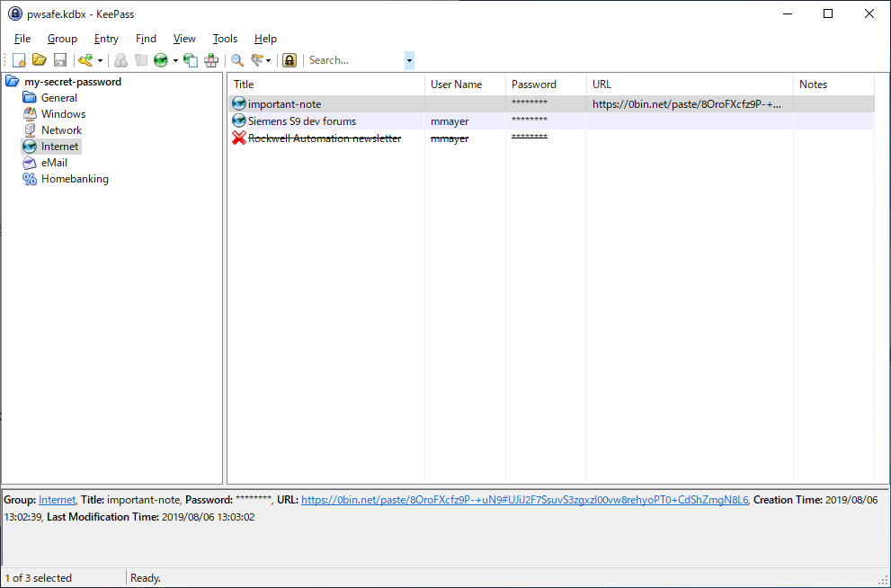This screenshot has width=891, height=588.
Task: Click the Internet group link in details pane
Action: point(57,500)
